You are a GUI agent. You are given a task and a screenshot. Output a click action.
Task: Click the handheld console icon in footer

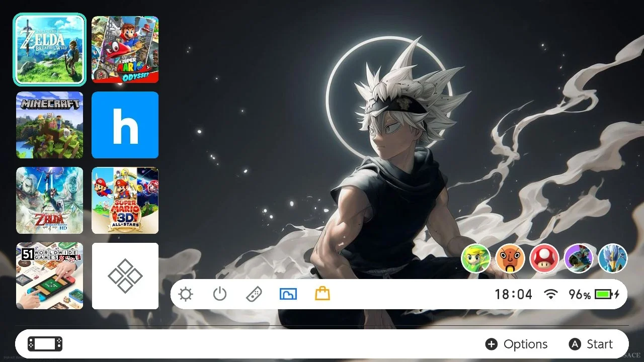coord(45,344)
